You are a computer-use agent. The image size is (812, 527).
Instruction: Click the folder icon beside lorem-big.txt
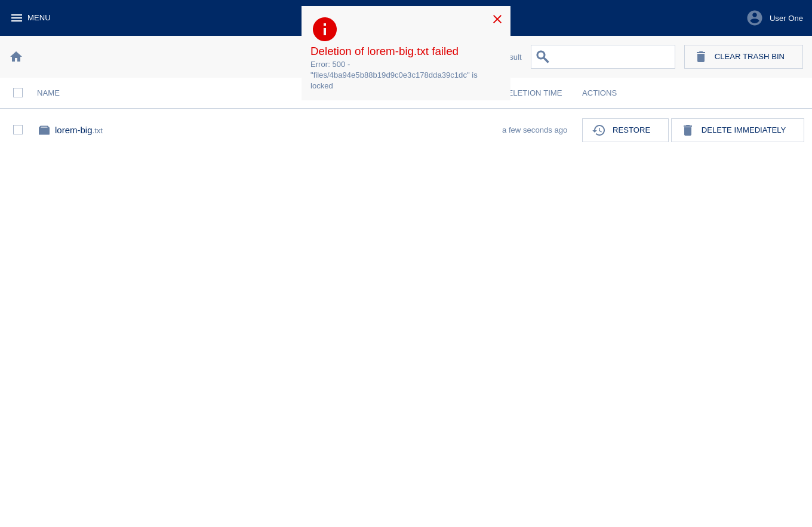[44, 130]
